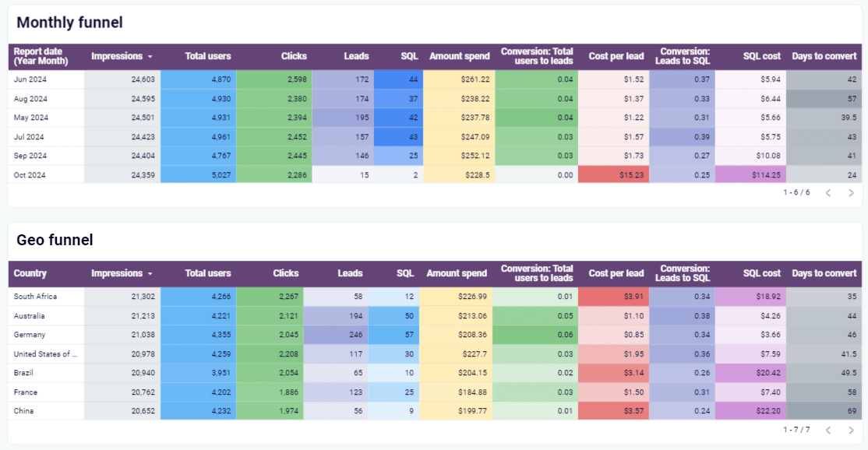Image resolution: width=868 pixels, height=450 pixels.
Task: Sort Geo funnel by SQL cost header
Action: [762, 273]
